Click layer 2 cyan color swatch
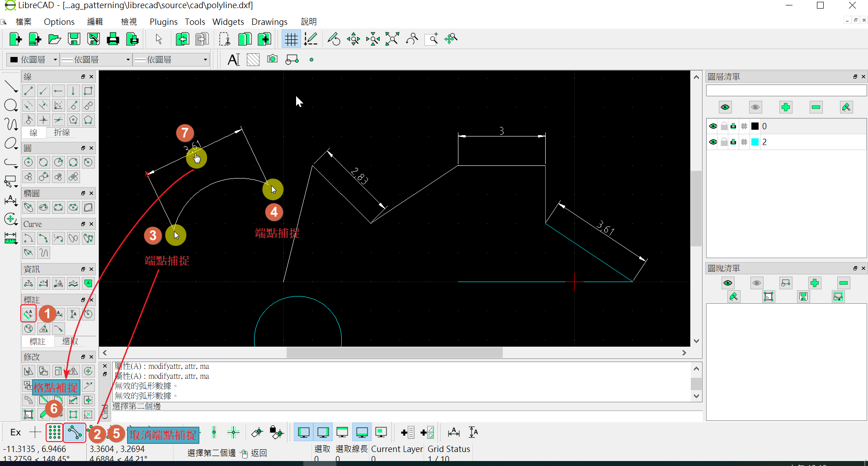This screenshot has height=466, width=868. pyautogui.click(x=755, y=142)
